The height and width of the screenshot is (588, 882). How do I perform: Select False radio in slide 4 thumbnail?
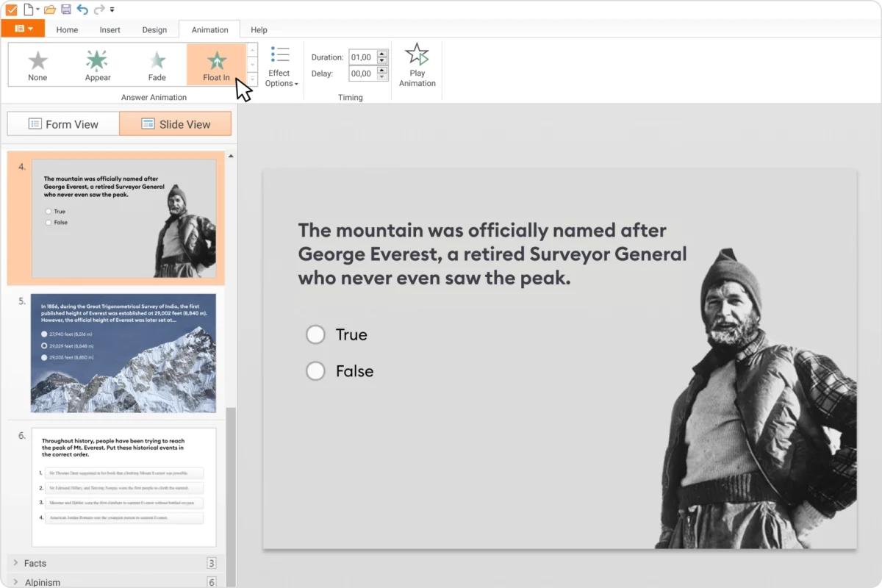click(x=49, y=222)
